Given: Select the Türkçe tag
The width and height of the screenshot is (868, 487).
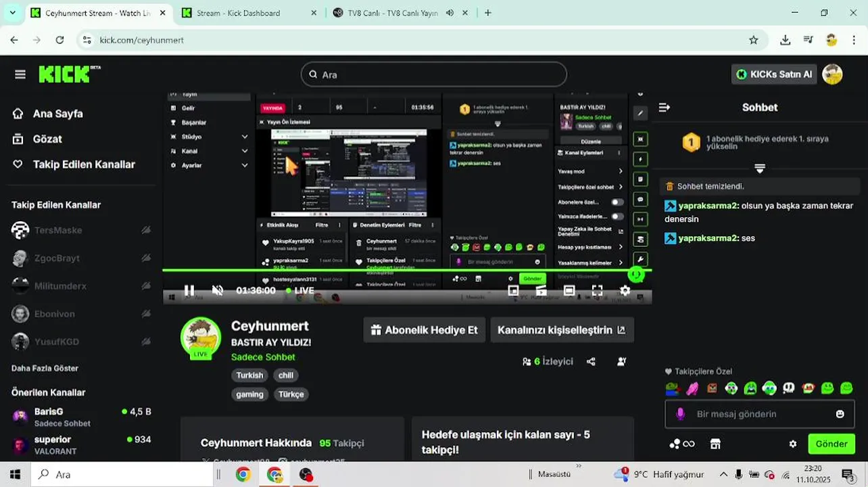Looking at the screenshot, I should click(x=291, y=394).
